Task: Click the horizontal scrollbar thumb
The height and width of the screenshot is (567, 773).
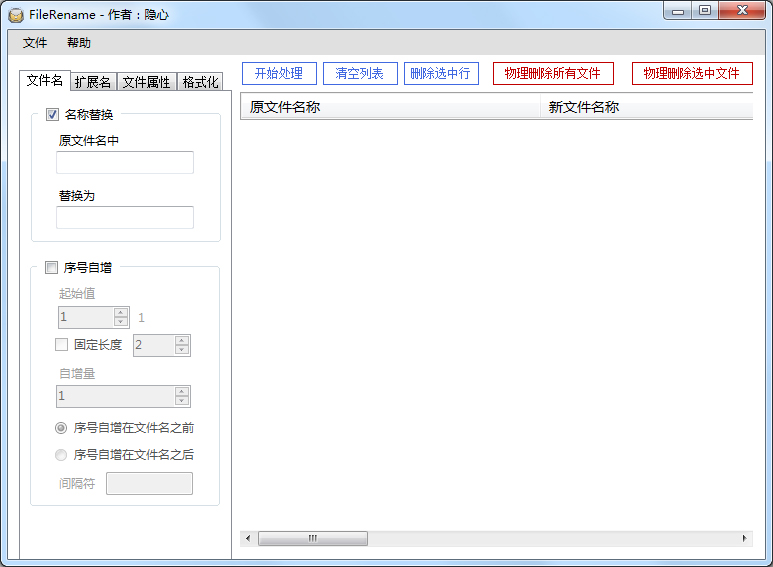Action: [x=313, y=538]
